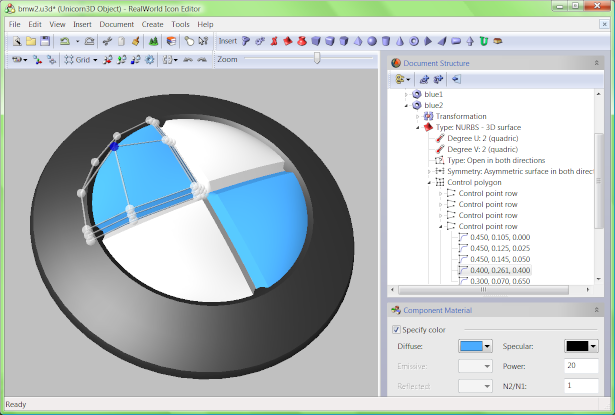Click the settings gear icon in second toolbar
The height and width of the screenshot is (415, 615).
pos(149,60)
